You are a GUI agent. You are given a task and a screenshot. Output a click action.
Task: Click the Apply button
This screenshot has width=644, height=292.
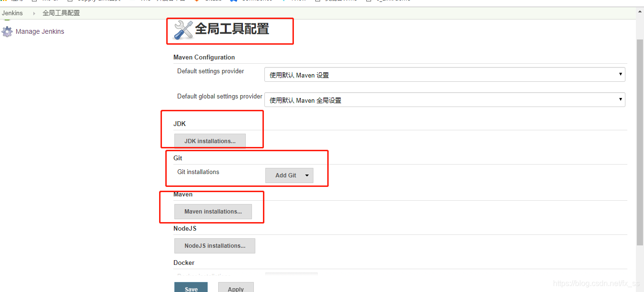pyautogui.click(x=236, y=287)
